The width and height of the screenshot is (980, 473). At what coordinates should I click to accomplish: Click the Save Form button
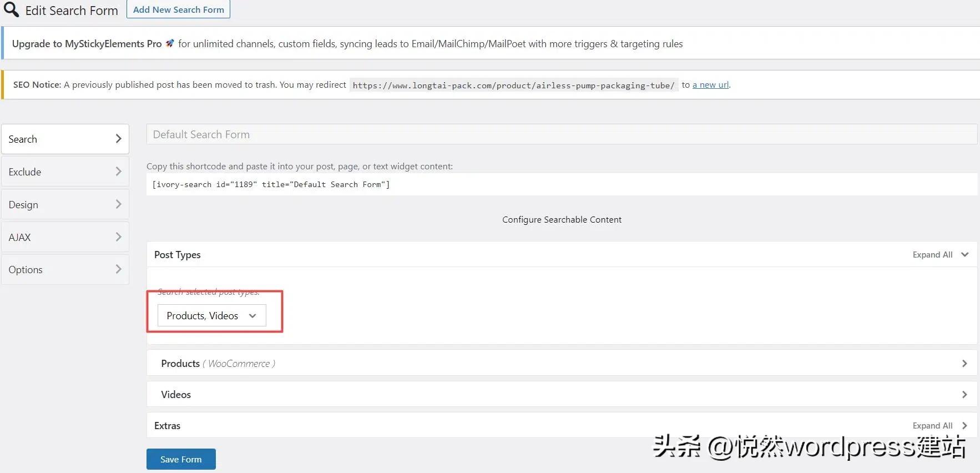pos(181,459)
